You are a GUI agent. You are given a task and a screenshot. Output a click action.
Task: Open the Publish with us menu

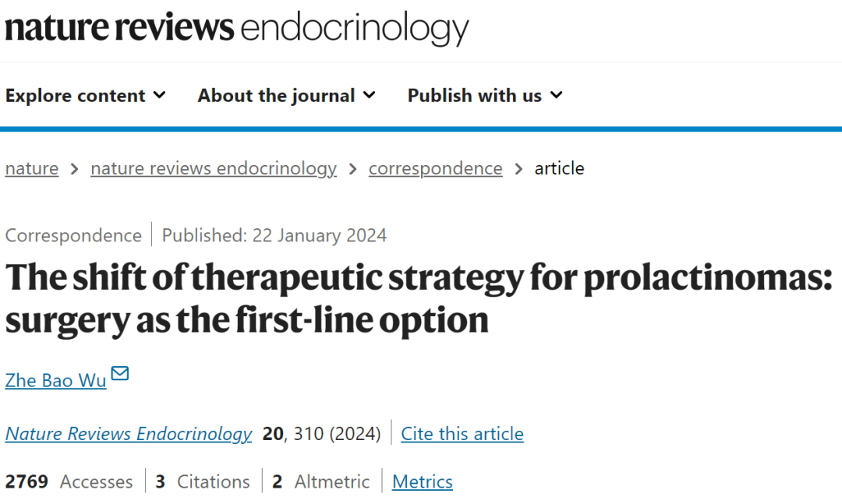485,96
